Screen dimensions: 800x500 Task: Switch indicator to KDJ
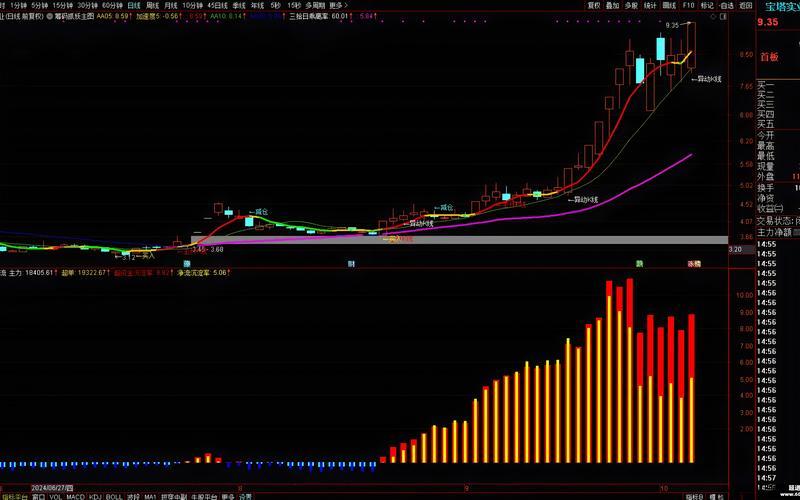(96, 496)
